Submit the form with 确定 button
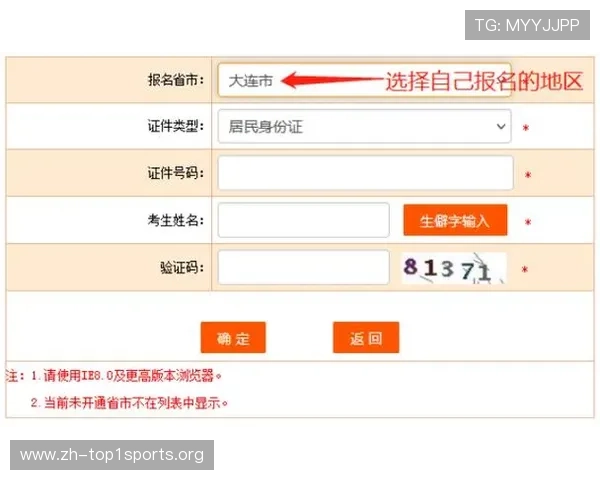 [233, 338]
